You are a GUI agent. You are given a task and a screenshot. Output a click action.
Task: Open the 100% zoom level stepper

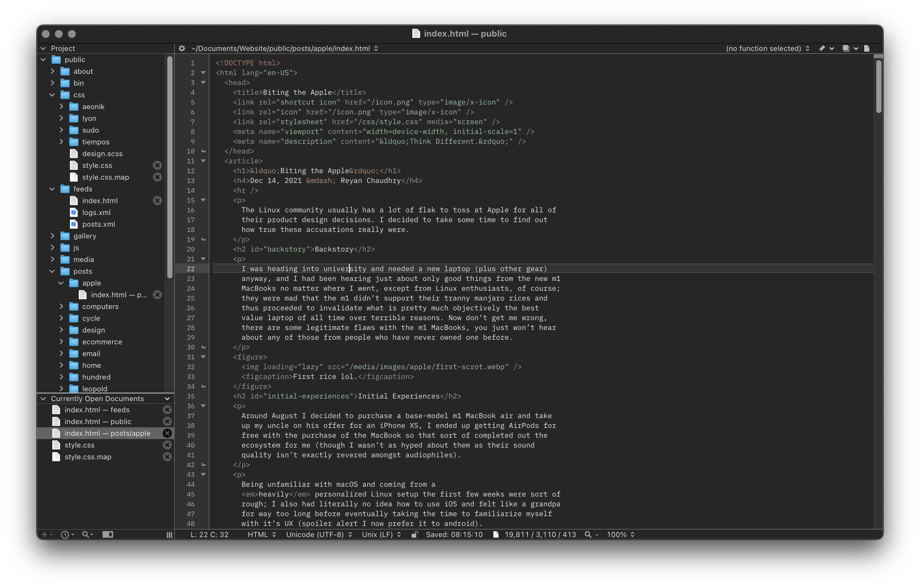[620, 534]
